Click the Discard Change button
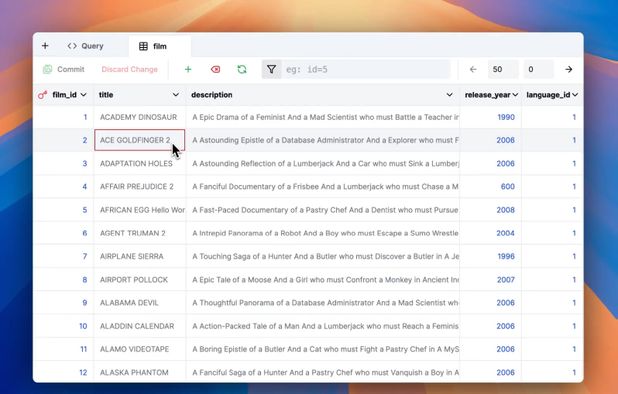618x394 pixels. click(129, 69)
